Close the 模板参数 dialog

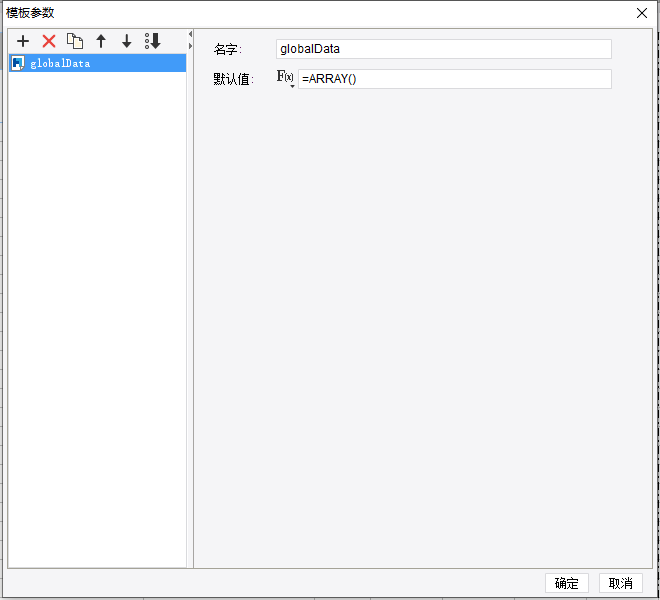(x=642, y=13)
